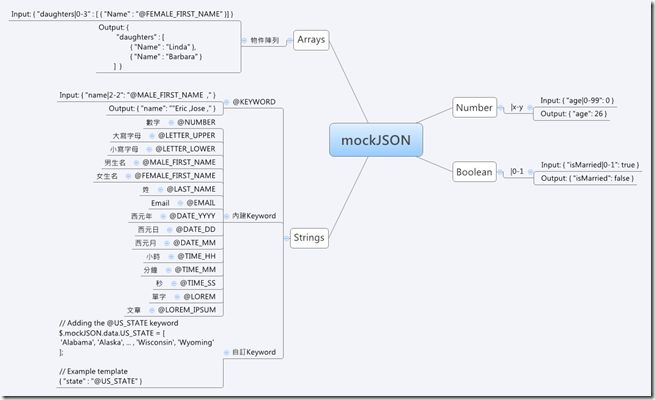This screenshot has width=655, height=400.
Task: Collapse the |x-y subtopic circle
Action: pos(530,108)
